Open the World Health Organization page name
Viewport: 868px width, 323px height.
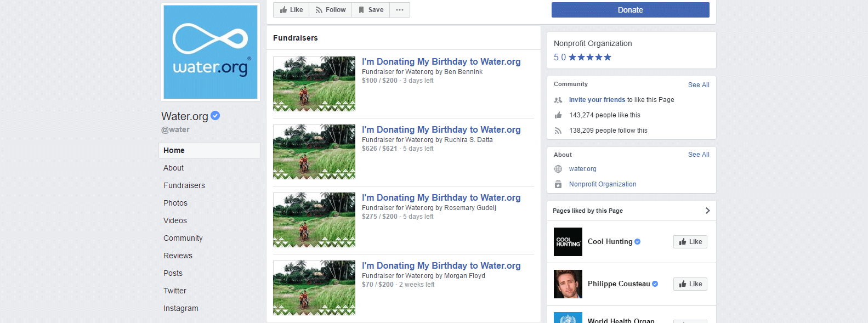(x=621, y=320)
